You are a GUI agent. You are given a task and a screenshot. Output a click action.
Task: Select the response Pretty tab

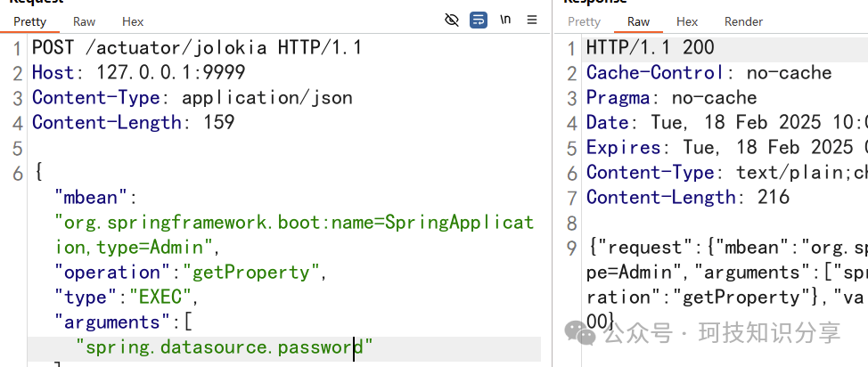coord(584,21)
